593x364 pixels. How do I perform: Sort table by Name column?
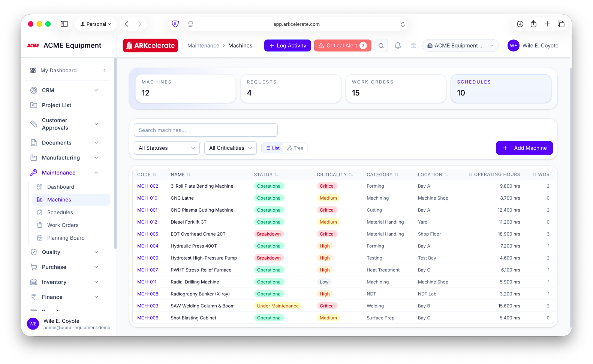(x=181, y=175)
